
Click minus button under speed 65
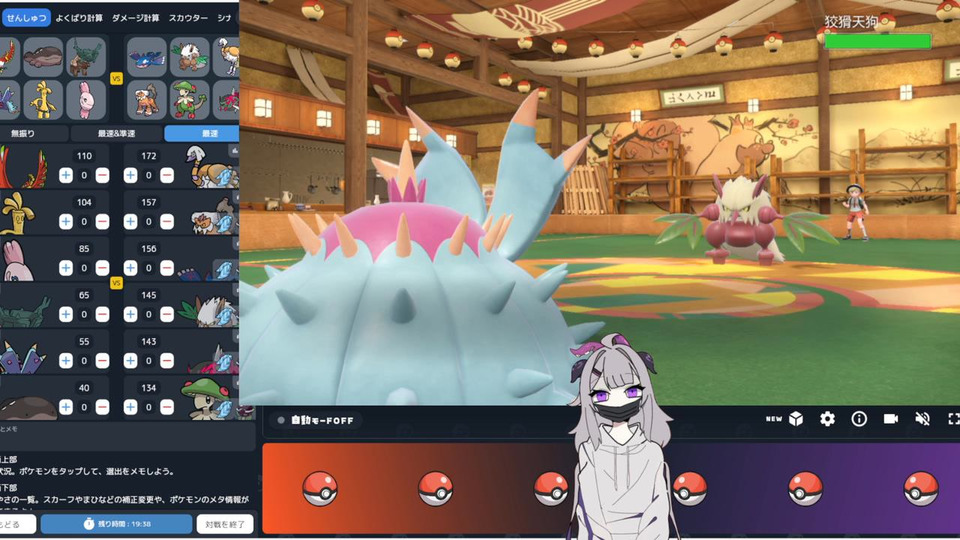click(x=102, y=315)
